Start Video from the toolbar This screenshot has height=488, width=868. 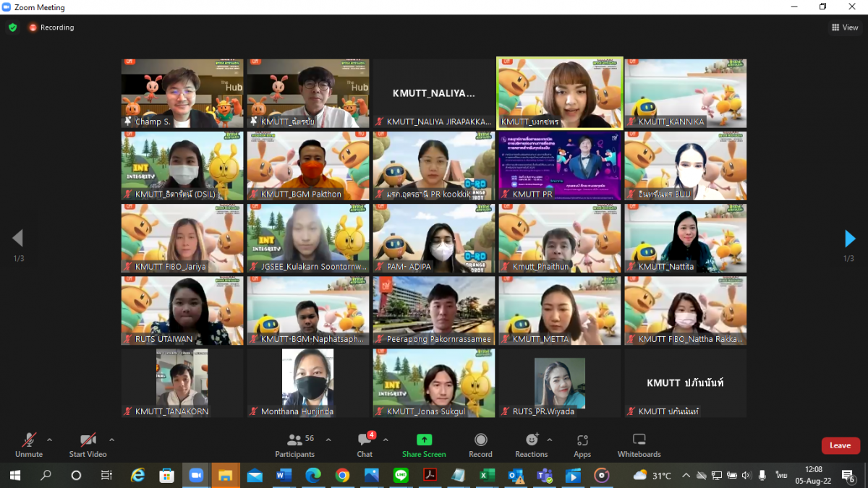coord(88,445)
